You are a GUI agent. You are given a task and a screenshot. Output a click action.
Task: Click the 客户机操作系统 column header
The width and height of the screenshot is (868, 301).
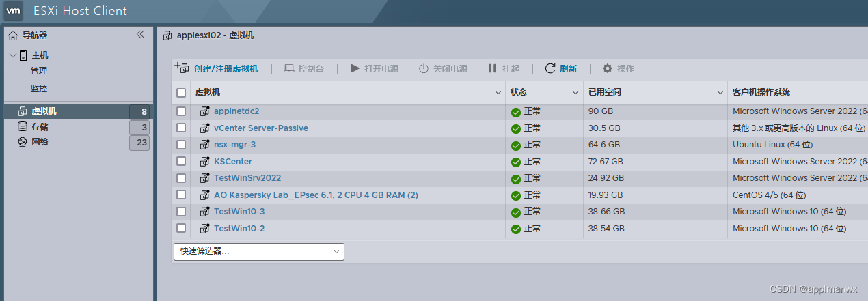tap(761, 92)
